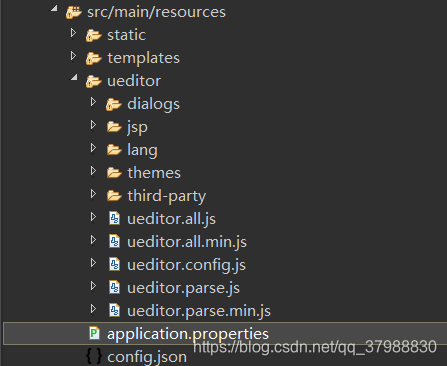Viewport: 447px width, 366px height.
Task: Click the jsp folder icon
Action: [x=114, y=127]
